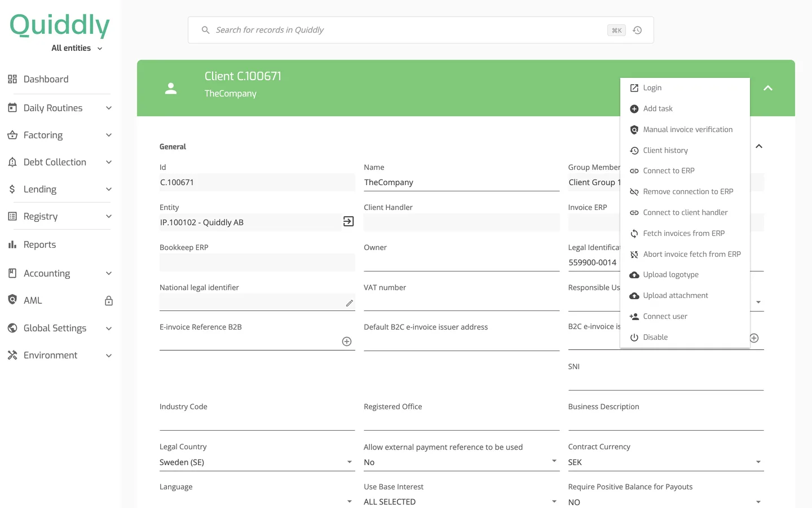Click the Lending dollar icon
The height and width of the screenshot is (508, 812).
pyautogui.click(x=12, y=189)
